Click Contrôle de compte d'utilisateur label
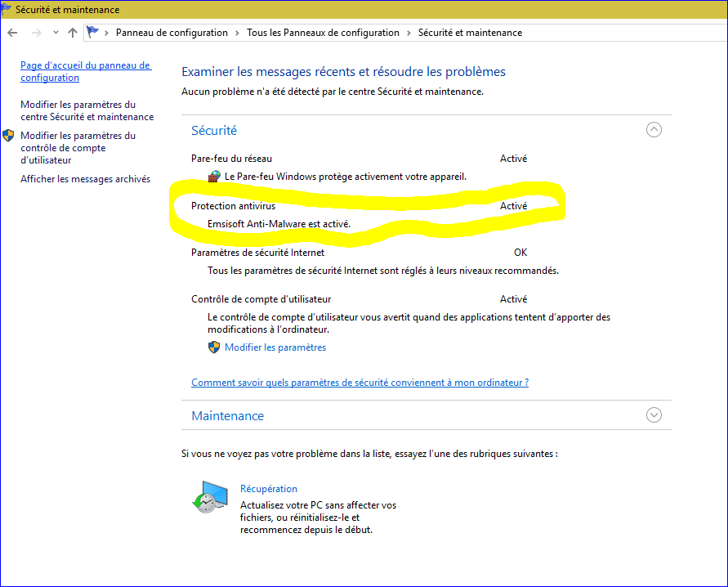 pos(261,299)
